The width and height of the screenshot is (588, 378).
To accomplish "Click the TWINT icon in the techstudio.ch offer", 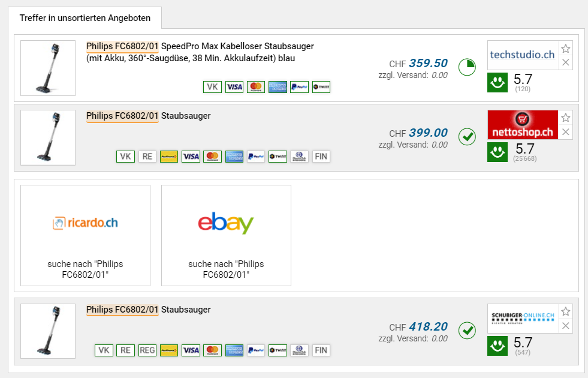I will click(321, 87).
